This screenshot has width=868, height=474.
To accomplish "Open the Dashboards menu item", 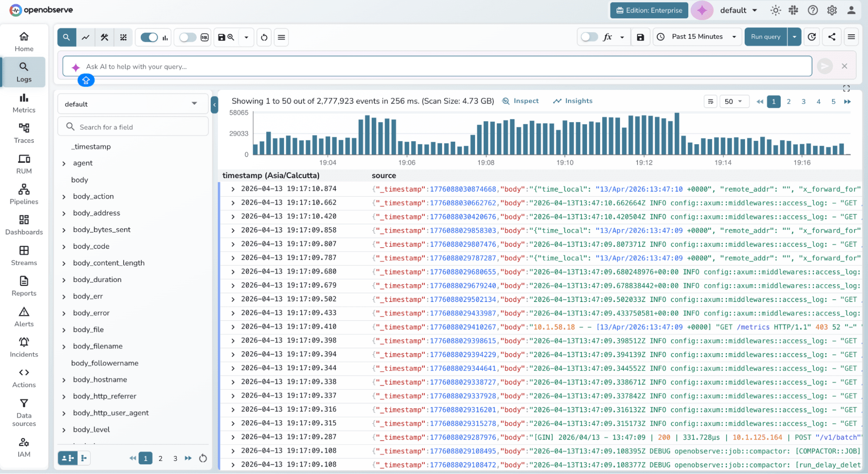I will click(24, 225).
